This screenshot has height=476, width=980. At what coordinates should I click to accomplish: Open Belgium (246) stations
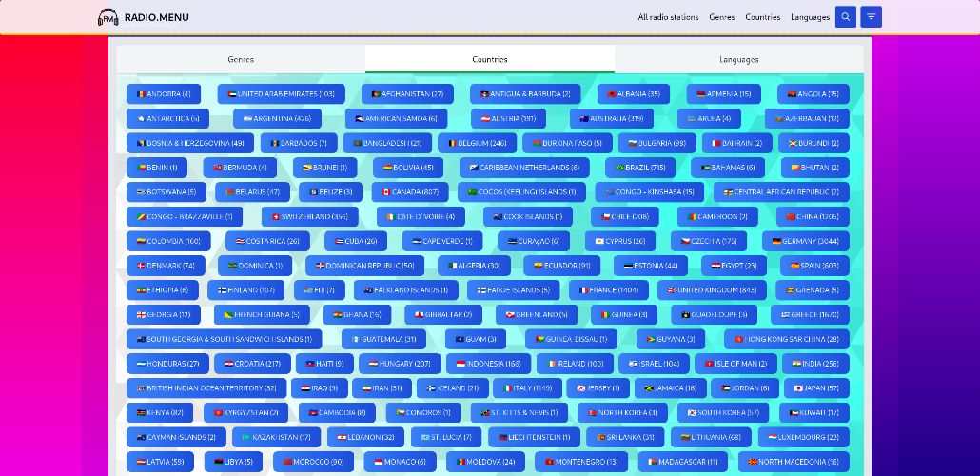pos(477,143)
